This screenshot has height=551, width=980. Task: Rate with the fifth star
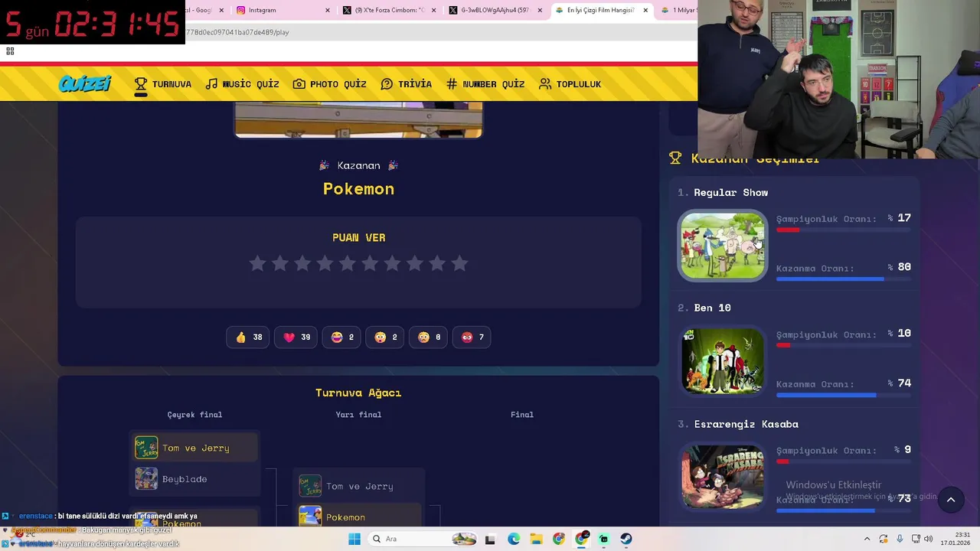click(x=347, y=263)
